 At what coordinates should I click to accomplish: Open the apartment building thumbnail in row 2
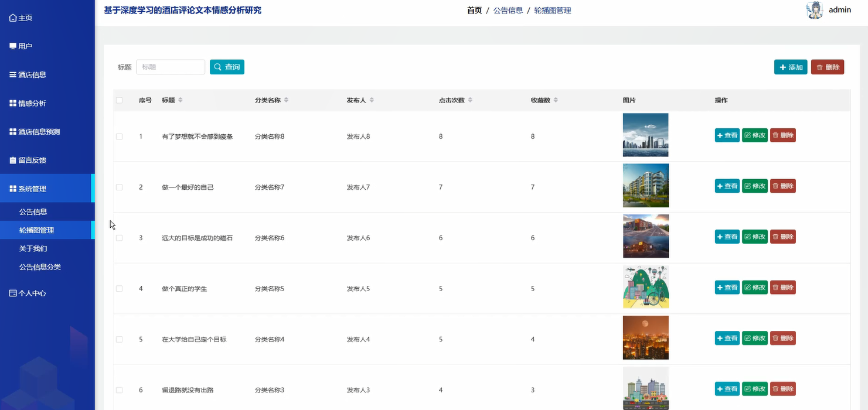click(x=645, y=186)
